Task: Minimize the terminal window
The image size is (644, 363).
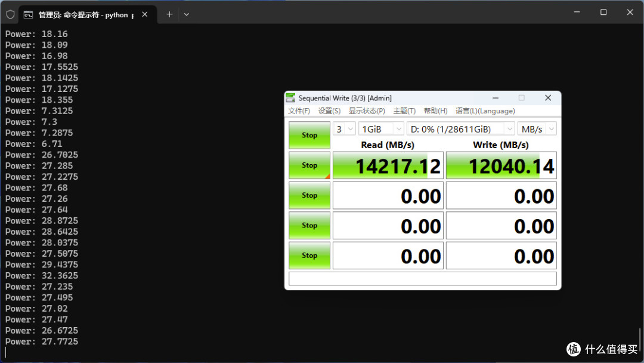Action: 577,13
